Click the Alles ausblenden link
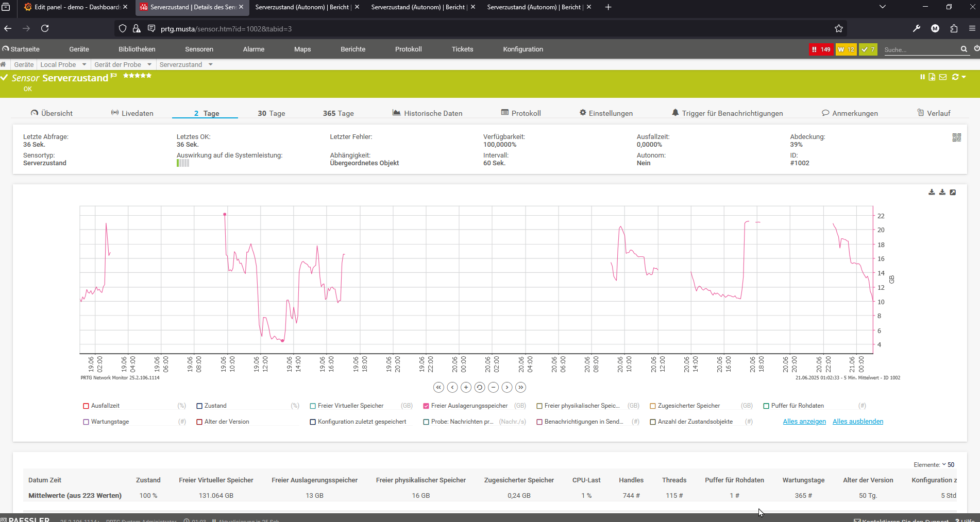980x522 pixels. (x=858, y=422)
